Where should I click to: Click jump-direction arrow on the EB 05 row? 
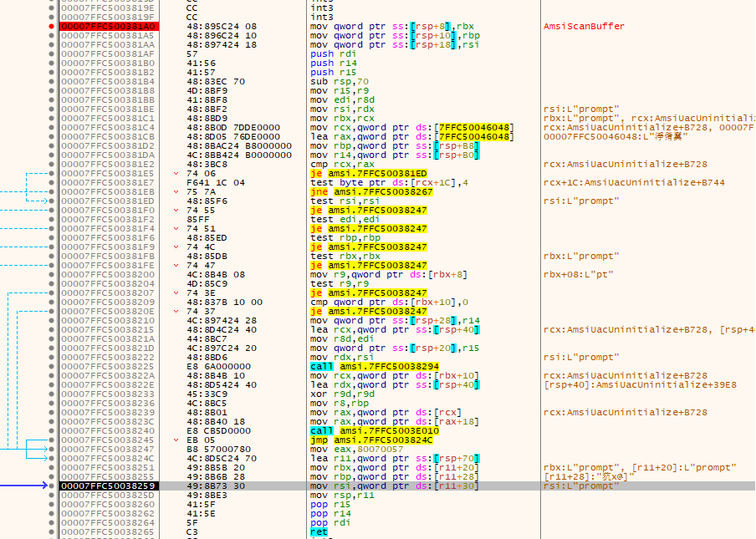coord(176,440)
